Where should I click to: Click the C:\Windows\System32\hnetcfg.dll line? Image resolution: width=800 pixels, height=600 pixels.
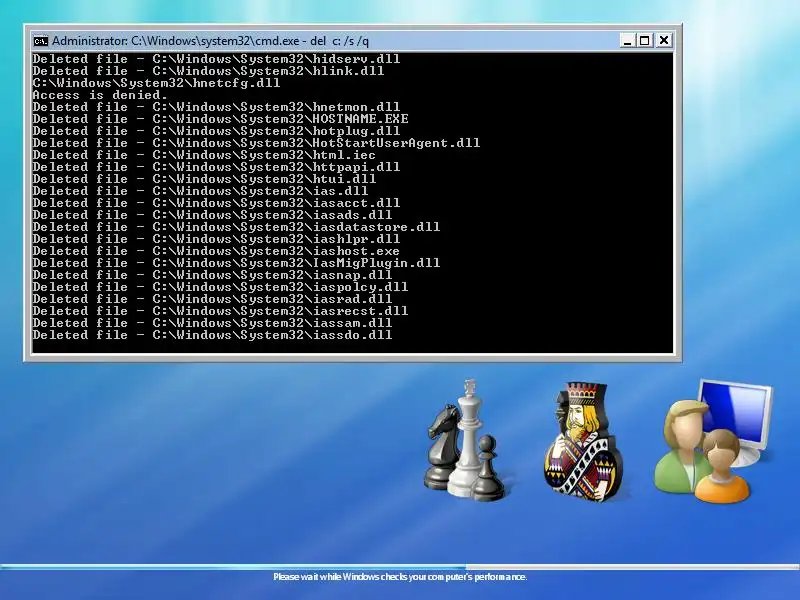156,83
